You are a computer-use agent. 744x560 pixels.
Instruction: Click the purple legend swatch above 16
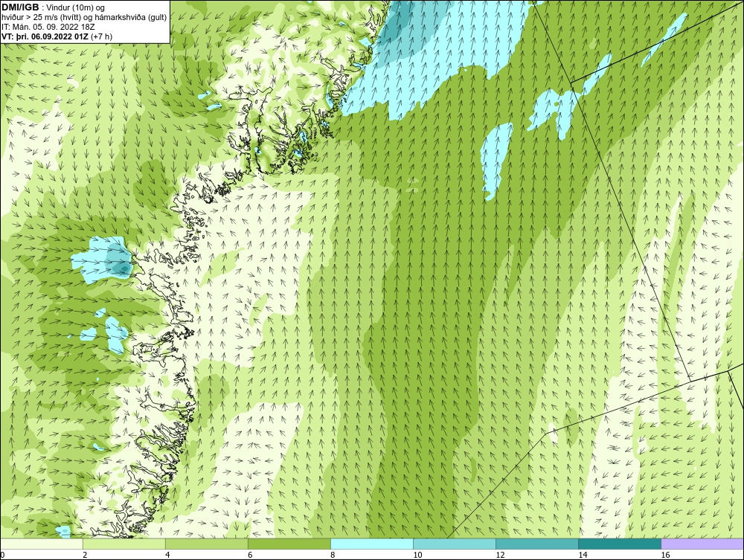point(702,544)
